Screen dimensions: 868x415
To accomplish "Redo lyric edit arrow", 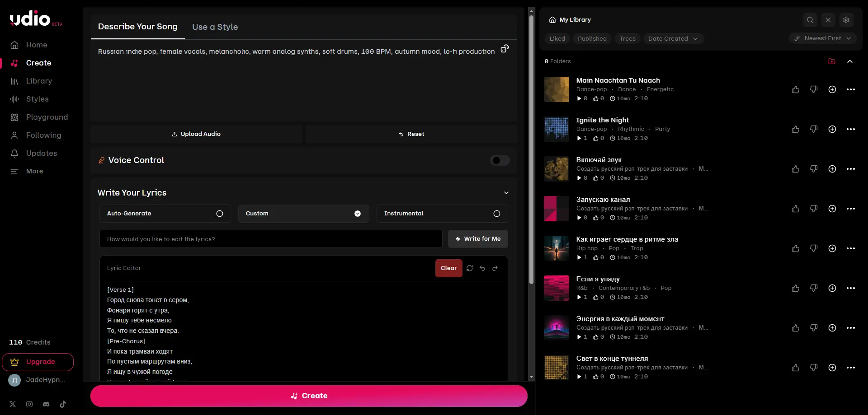I will click(495, 268).
